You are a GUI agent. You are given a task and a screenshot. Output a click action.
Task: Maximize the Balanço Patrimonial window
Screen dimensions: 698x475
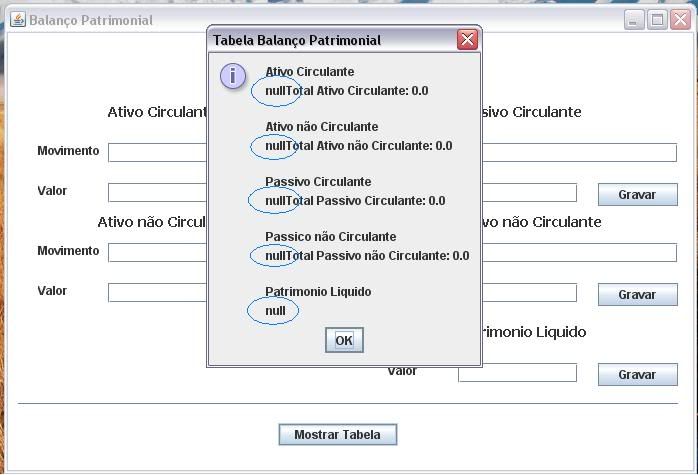tap(657, 20)
